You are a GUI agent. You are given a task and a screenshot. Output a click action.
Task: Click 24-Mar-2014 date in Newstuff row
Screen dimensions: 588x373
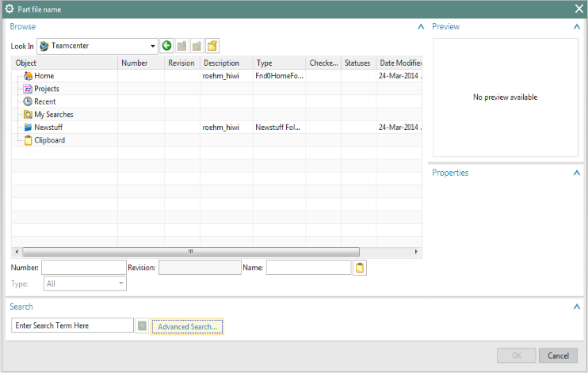click(399, 127)
